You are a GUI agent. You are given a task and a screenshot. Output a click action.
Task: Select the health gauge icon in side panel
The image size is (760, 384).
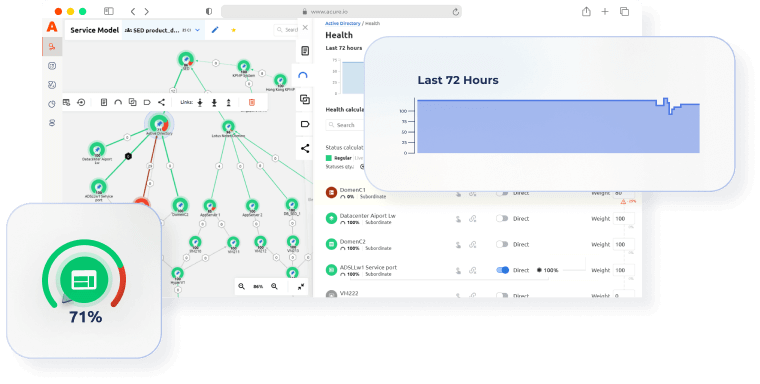[303, 75]
